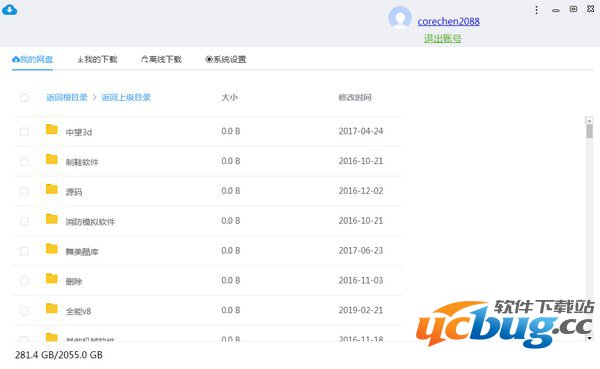Click the 0.0 B size in 删除 row
The width and height of the screenshot is (600, 369).
(x=231, y=281)
